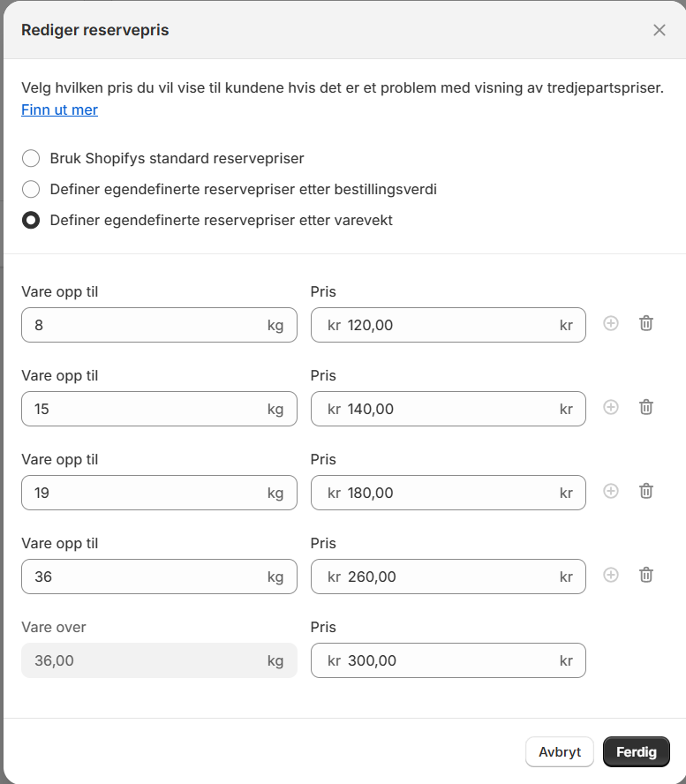This screenshot has width=686, height=784.
Task: Close the Rediger reservepris dialog
Action: (659, 29)
